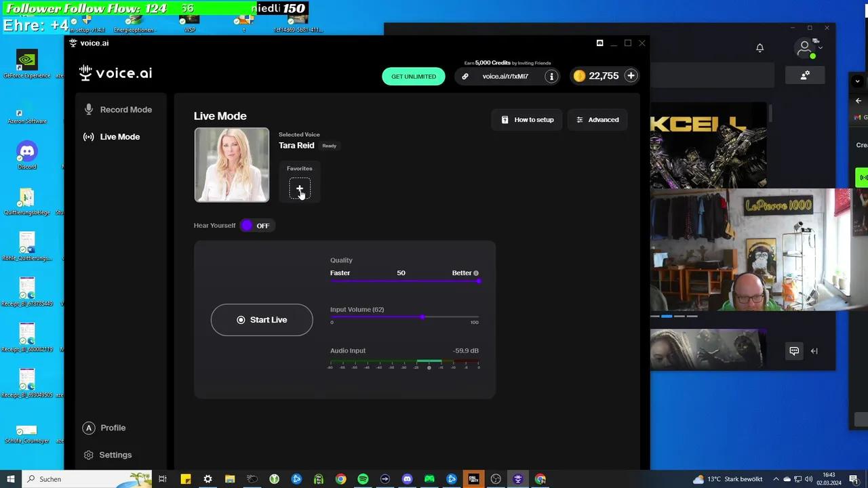Click the chain link icon beside referral URL
Screen dimensions: 868x488
(465, 77)
